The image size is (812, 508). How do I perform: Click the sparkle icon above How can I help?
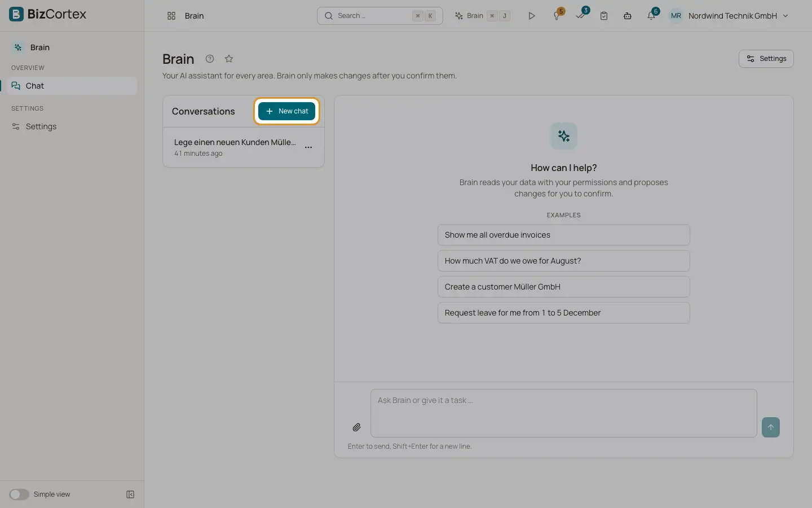click(x=564, y=136)
